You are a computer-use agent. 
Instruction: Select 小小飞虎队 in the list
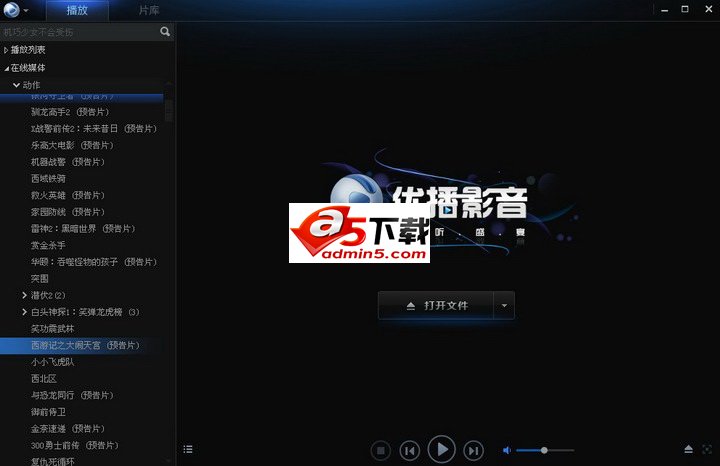[52, 362]
